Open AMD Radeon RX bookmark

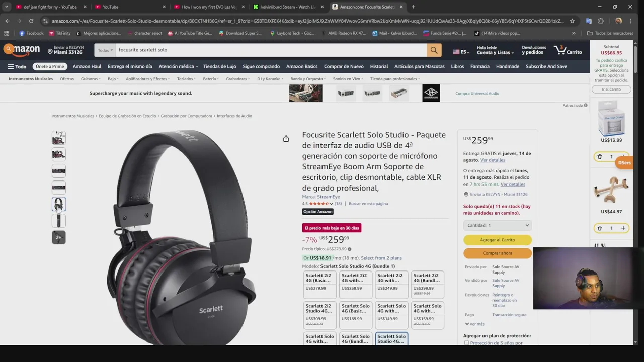[343, 33]
